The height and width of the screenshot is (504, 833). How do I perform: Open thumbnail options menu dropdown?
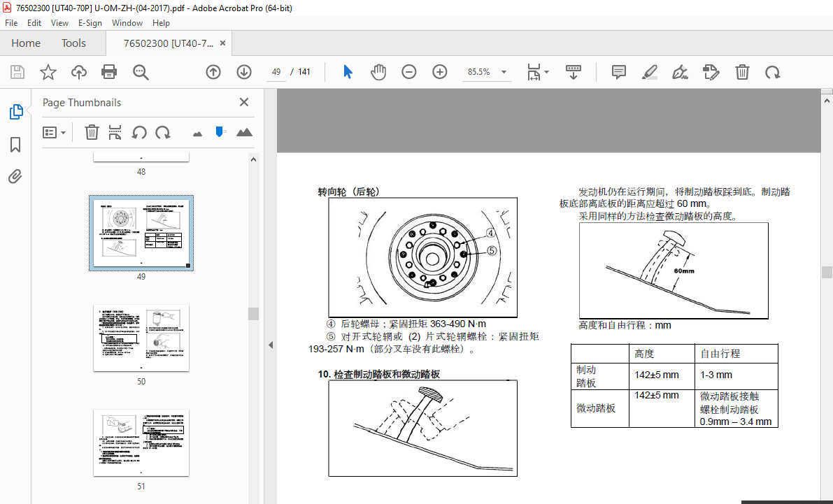(x=54, y=132)
